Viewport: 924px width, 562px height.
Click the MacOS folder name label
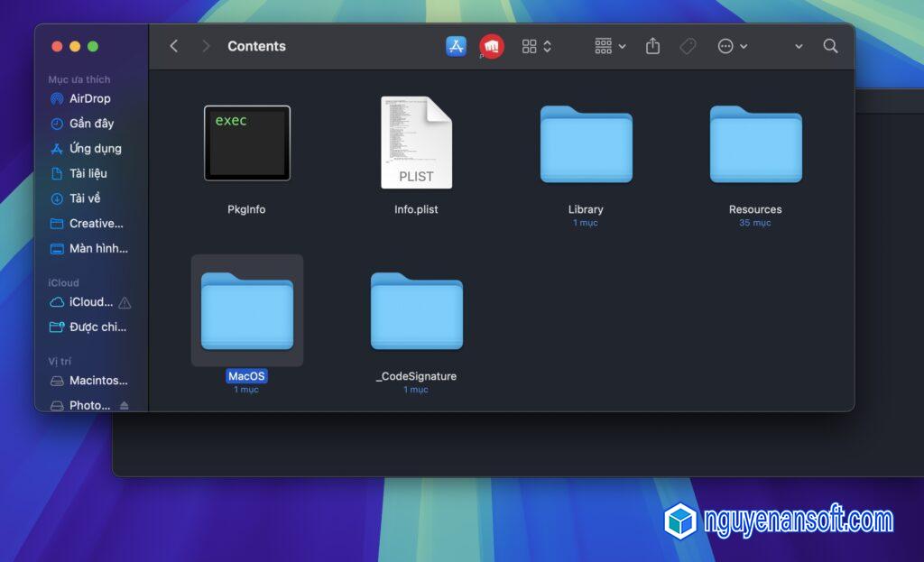246,376
